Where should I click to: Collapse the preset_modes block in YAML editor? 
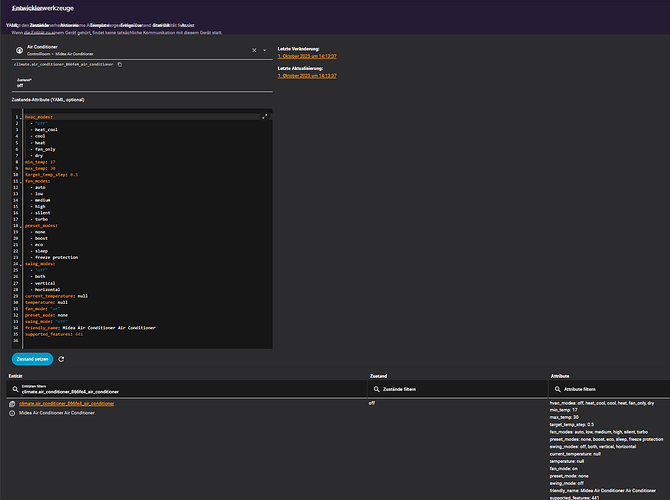point(21,226)
